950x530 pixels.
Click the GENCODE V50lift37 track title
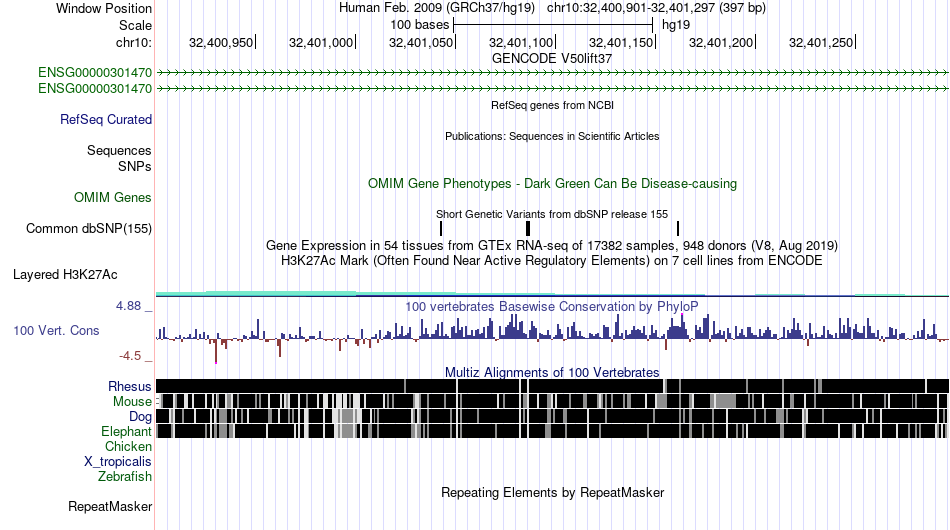(x=552, y=59)
